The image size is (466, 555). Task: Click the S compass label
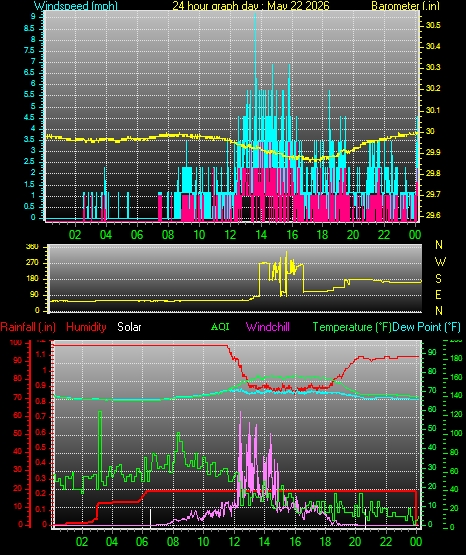pyautogui.click(x=438, y=279)
